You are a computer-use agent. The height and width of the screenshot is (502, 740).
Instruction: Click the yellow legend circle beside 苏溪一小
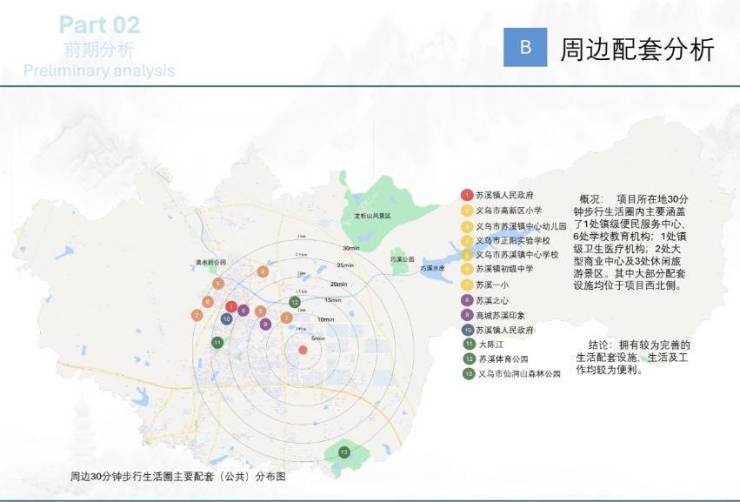pyautogui.click(x=467, y=284)
